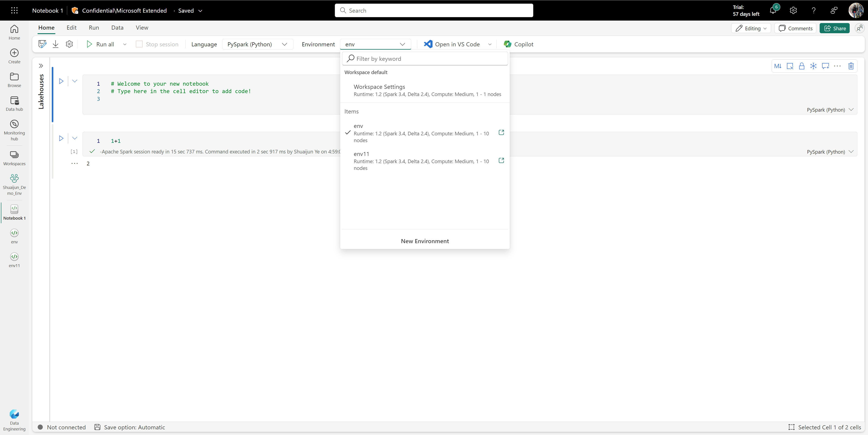868x435 pixels.
Task: Switch to the Data tab in ribbon
Action: click(x=117, y=27)
